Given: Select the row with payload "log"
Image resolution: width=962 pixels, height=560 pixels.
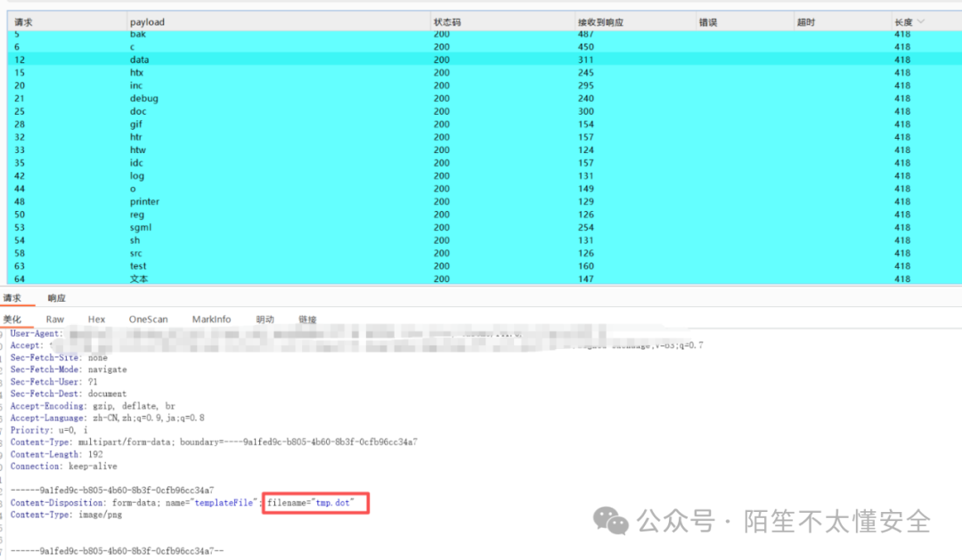Looking at the screenshot, I should pos(485,175).
